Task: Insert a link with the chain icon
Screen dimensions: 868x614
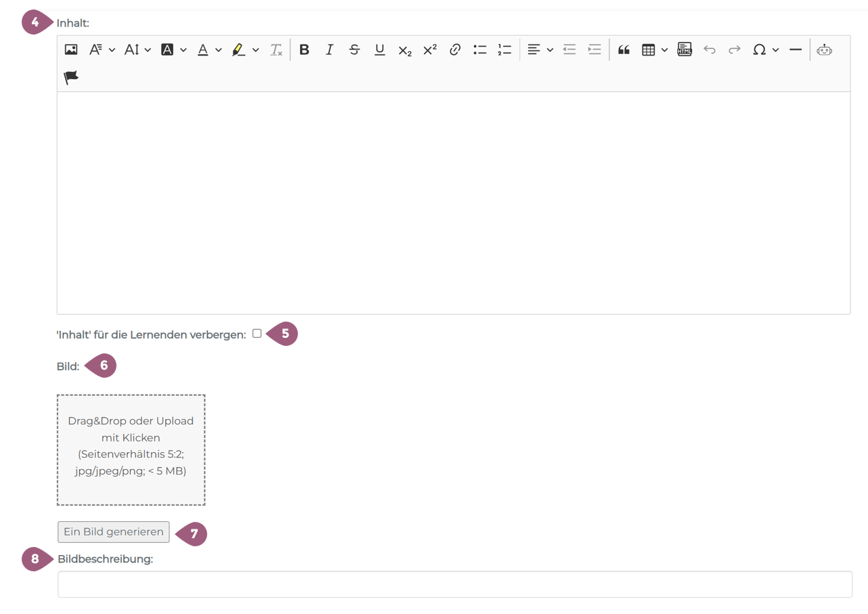Action: (x=455, y=49)
